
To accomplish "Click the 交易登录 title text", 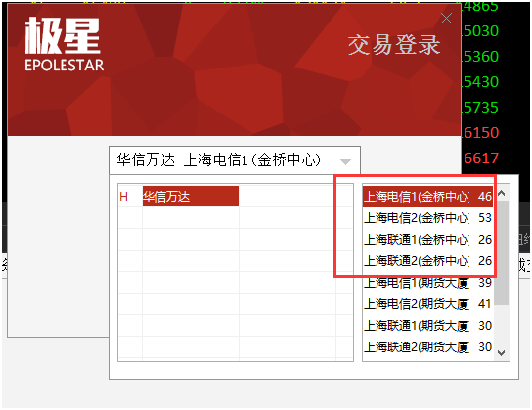I will tap(394, 44).
